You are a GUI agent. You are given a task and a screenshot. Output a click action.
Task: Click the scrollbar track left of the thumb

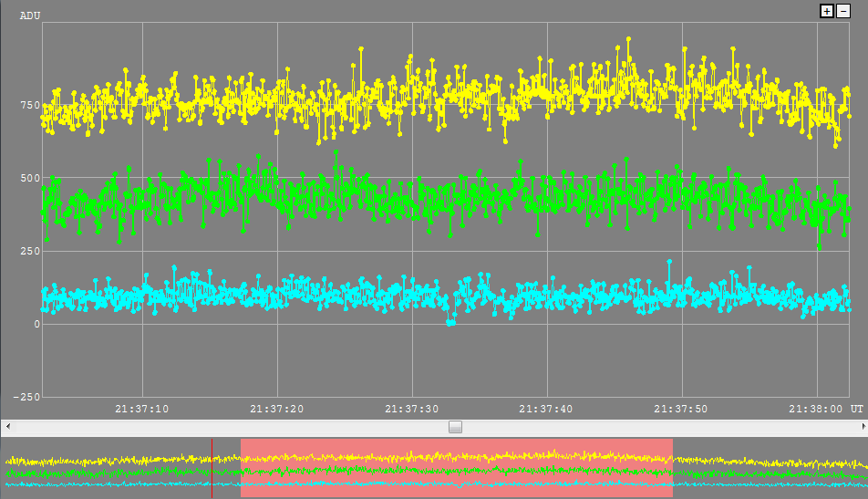(228, 426)
